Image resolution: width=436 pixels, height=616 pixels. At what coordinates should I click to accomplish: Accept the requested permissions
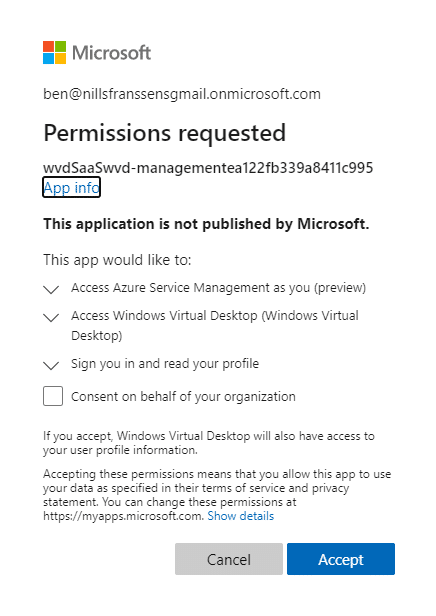[x=341, y=559]
